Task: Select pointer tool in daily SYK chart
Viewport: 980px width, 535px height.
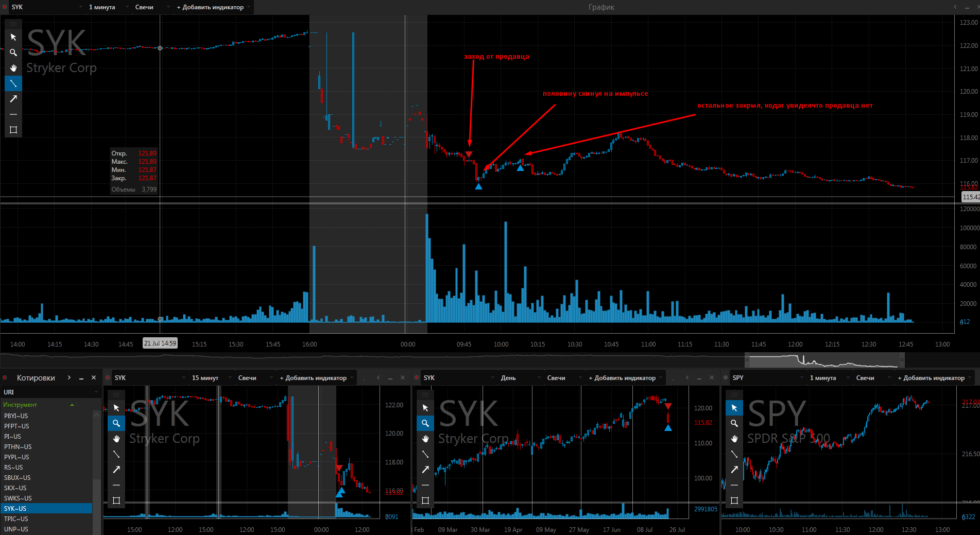Action: point(425,408)
